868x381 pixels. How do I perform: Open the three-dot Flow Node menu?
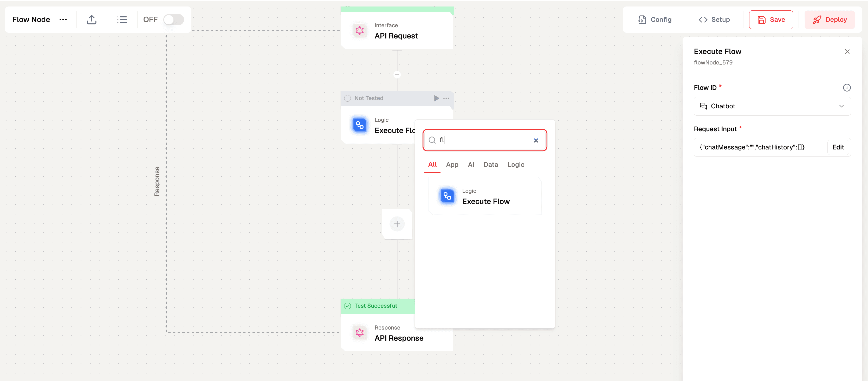pyautogui.click(x=63, y=19)
